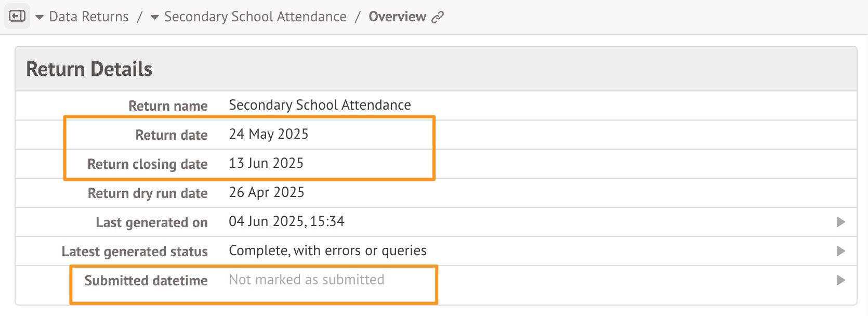Select the Return name label

tap(168, 106)
